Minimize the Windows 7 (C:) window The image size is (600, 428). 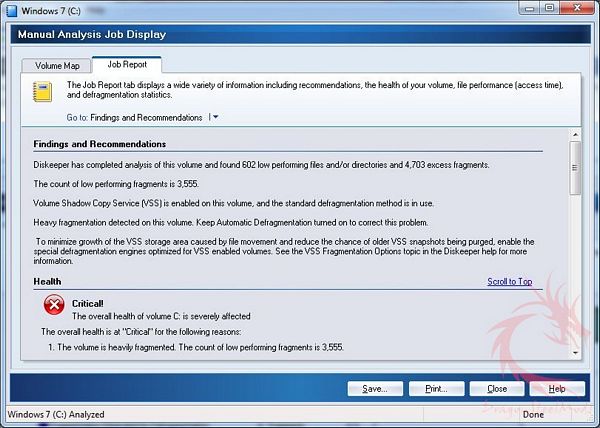530,8
